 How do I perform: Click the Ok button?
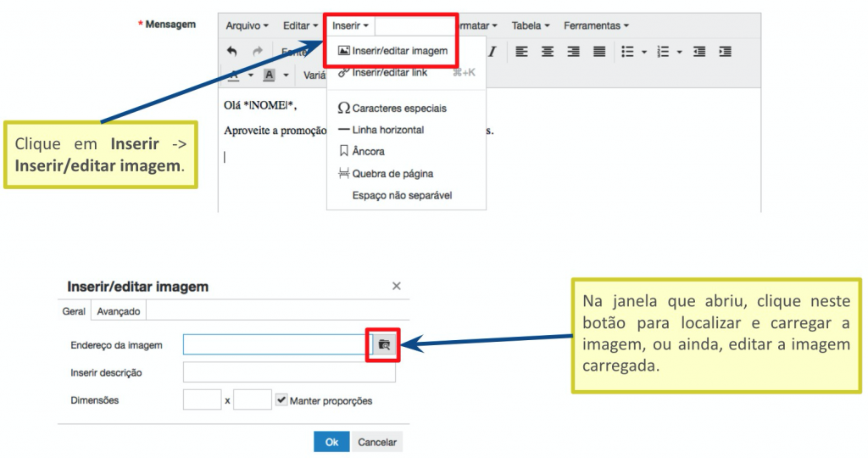331,442
